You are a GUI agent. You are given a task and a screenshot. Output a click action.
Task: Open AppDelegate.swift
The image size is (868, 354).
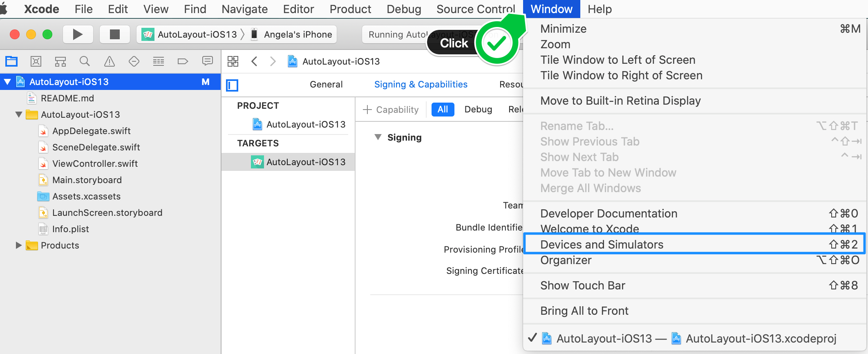pos(110,131)
